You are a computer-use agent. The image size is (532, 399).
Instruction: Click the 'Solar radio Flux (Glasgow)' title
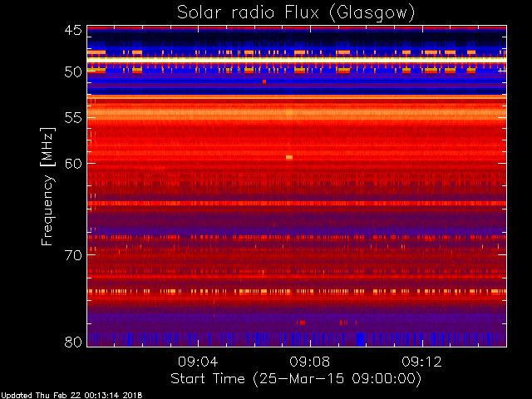tap(296, 13)
